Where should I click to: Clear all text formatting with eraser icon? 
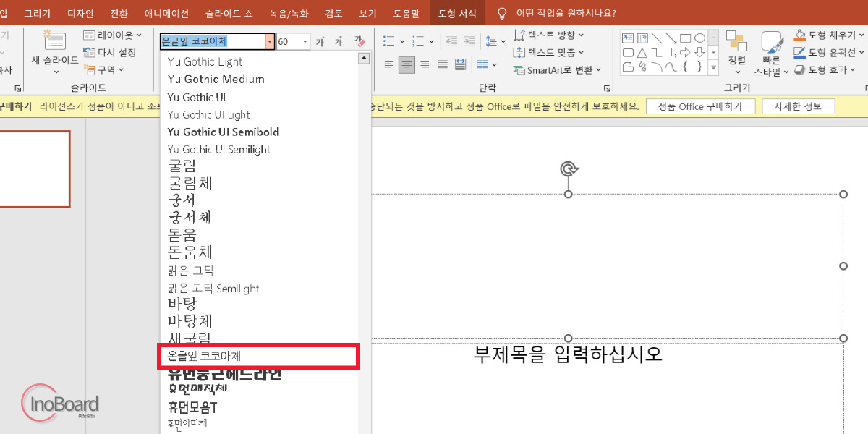click(361, 42)
